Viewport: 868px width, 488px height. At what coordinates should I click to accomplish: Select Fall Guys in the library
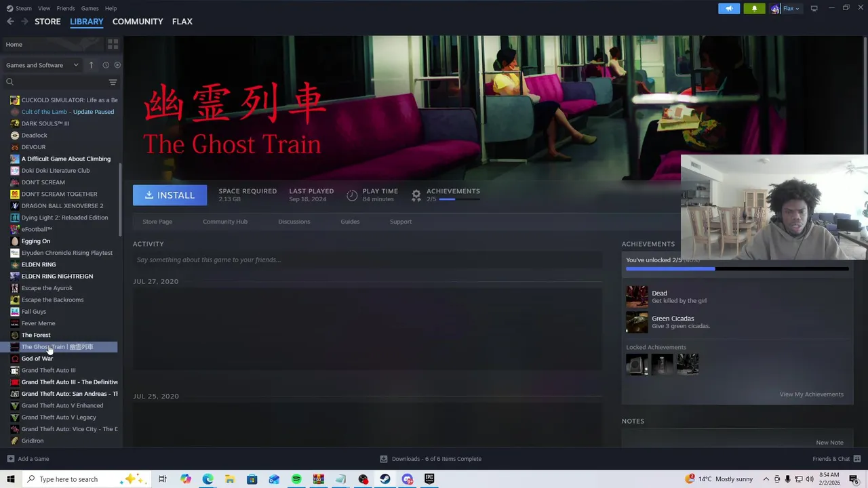(34, 311)
